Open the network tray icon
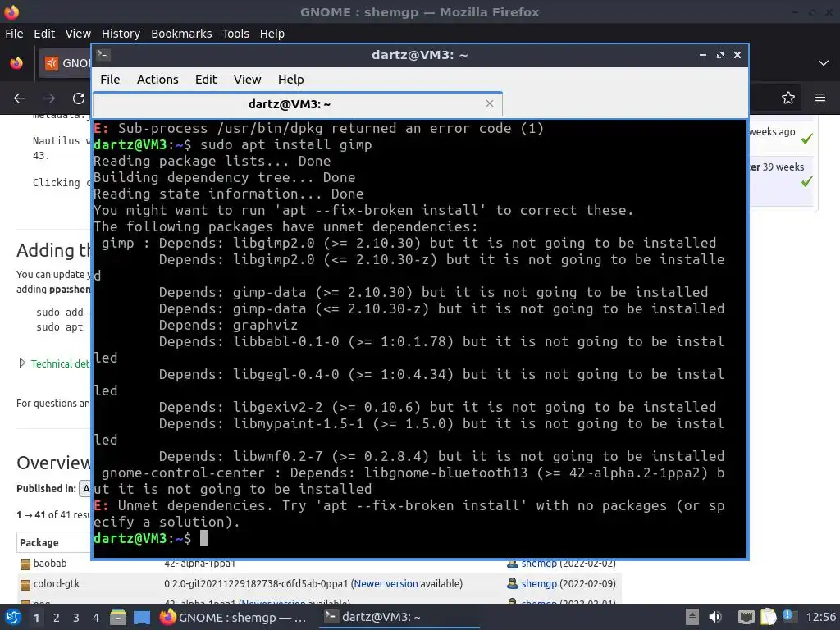840x630 pixels. click(746, 617)
